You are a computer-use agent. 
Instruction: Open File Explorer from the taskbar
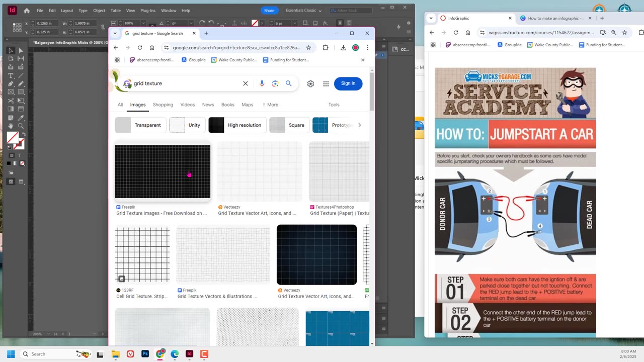tap(116, 354)
